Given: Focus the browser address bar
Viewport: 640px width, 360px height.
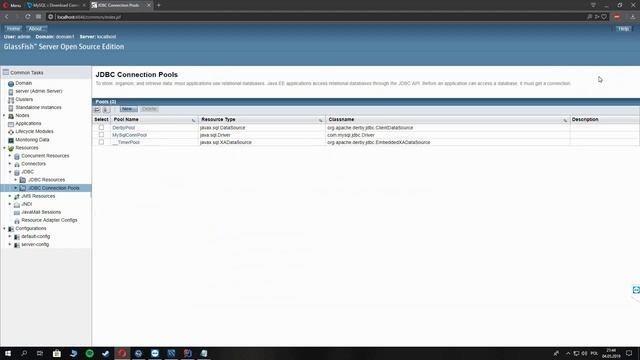Looking at the screenshot, I should click(318, 17).
